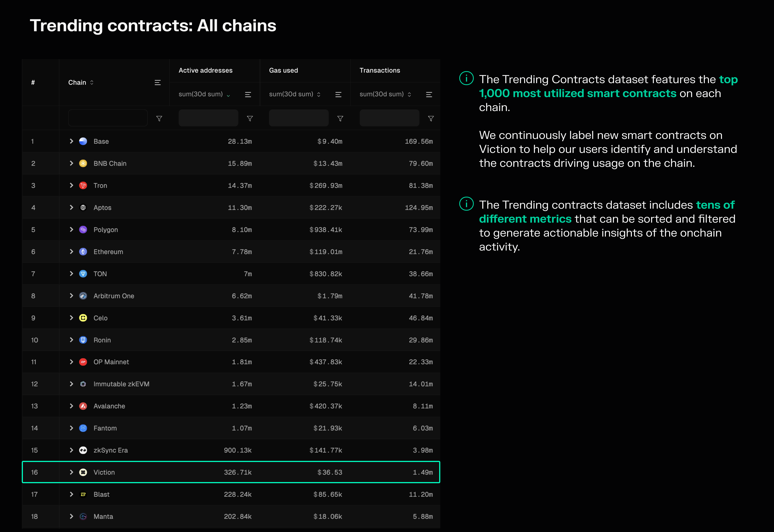Expand the Viction row chevron
The height and width of the screenshot is (532, 774).
pyautogui.click(x=71, y=472)
